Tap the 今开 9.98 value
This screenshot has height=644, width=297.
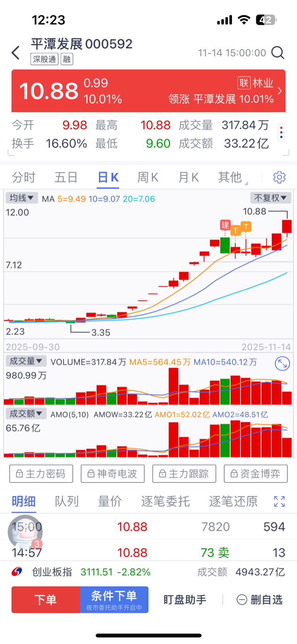tap(75, 125)
